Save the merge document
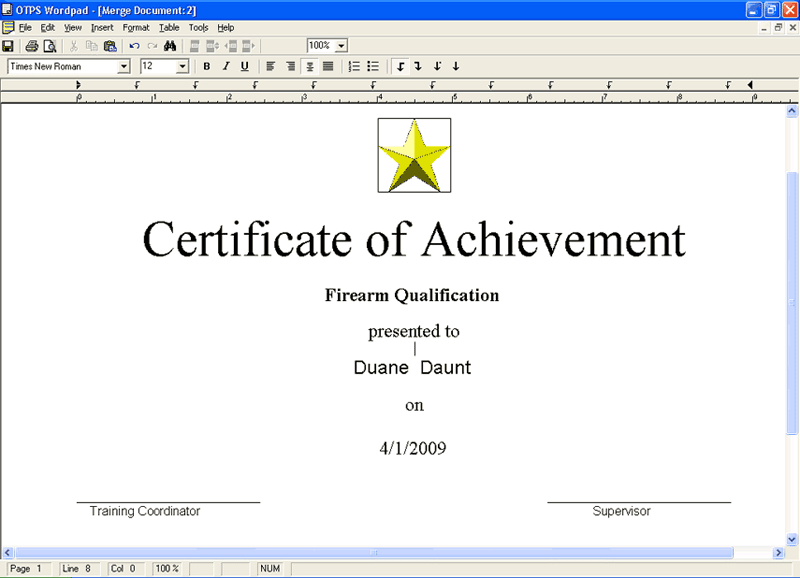Viewport: 800px width, 578px height. coord(10,45)
